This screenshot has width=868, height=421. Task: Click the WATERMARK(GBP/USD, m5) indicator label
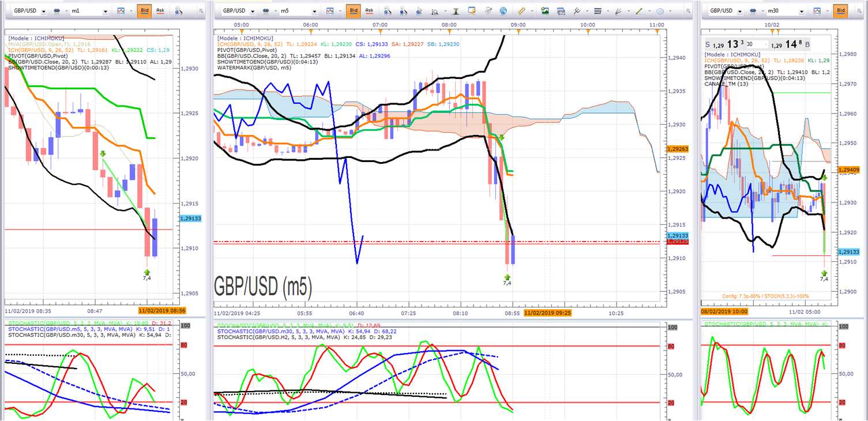click(255, 67)
